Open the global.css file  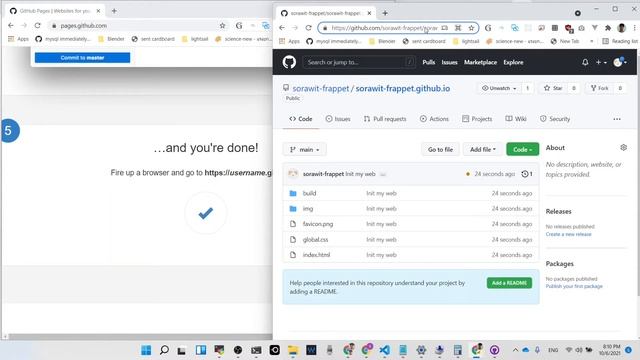[x=315, y=240]
